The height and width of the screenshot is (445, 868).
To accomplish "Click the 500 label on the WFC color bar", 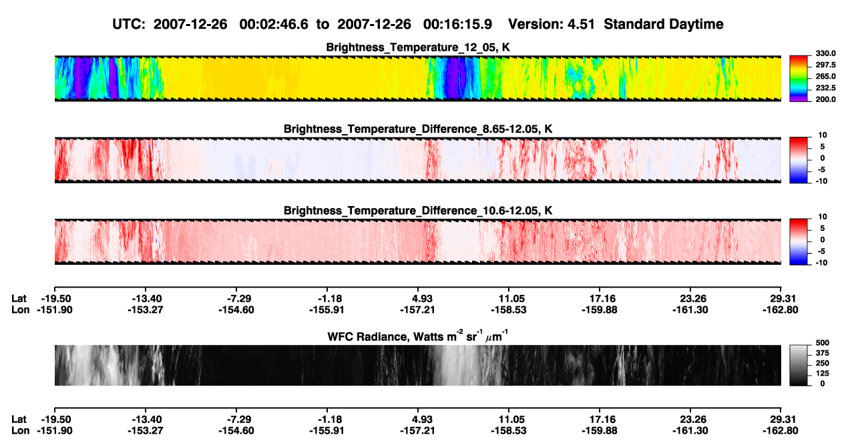I will point(822,343).
